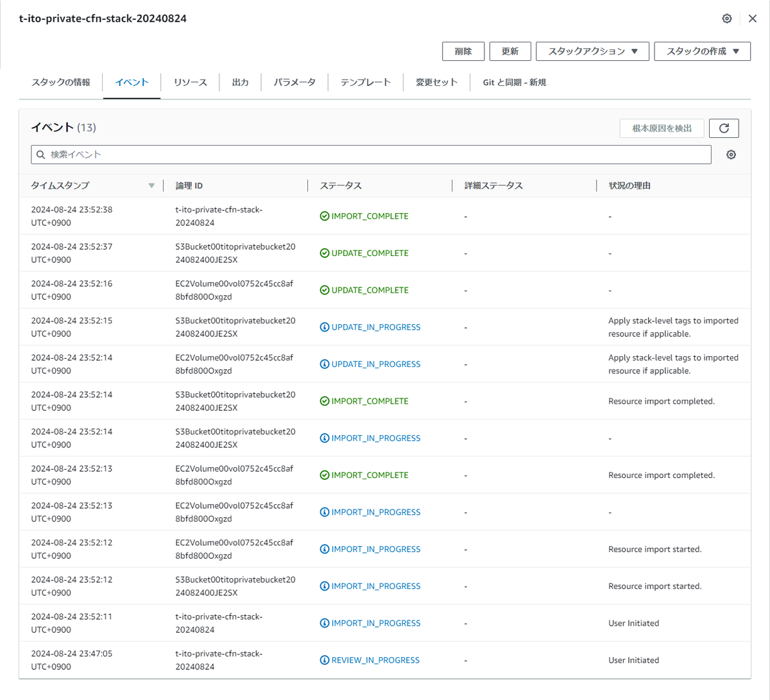Open the スタックアクション dropdown

tap(592, 51)
